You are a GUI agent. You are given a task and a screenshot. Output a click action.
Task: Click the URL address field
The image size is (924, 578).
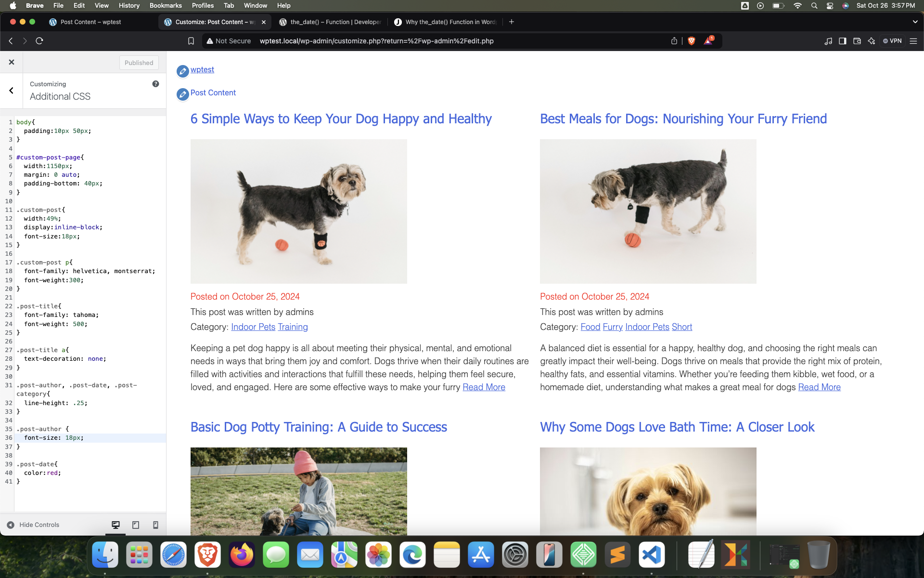[376, 41]
